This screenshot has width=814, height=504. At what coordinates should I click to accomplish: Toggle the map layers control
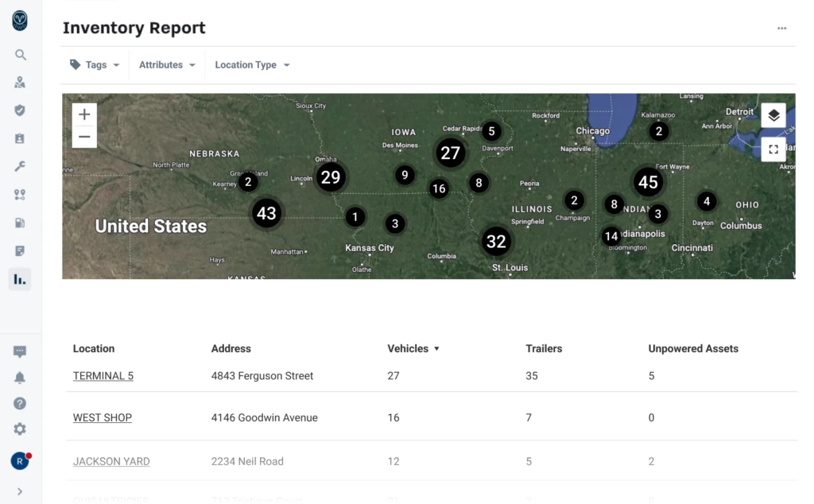(773, 114)
